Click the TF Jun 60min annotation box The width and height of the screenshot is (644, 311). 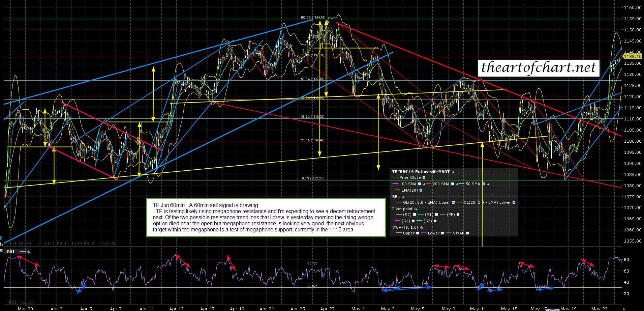click(x=266, y=217)
